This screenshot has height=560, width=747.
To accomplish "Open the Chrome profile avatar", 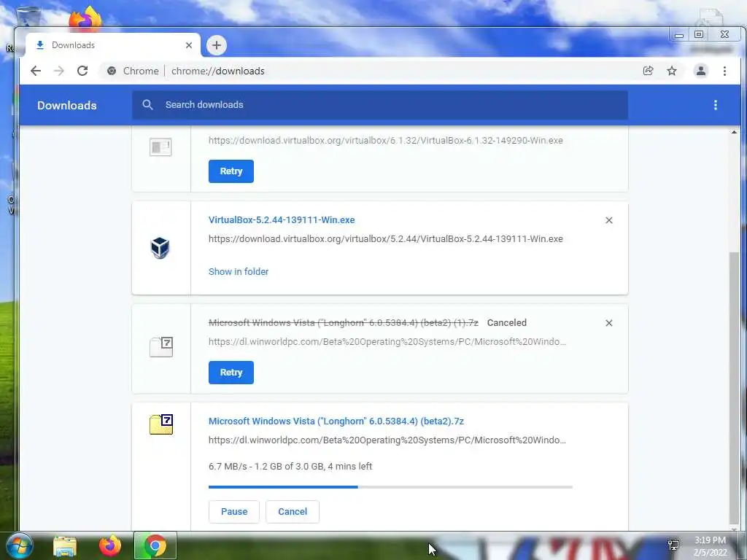I will click(x=701, y=71).
